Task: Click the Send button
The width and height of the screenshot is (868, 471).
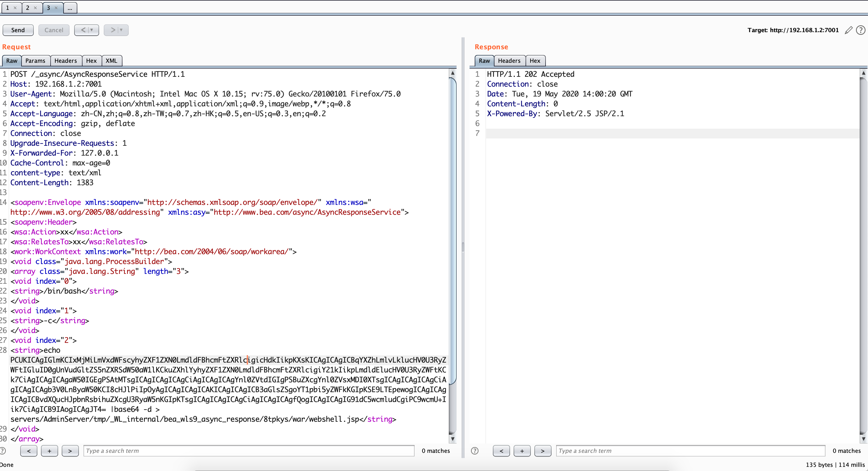Action: click(18, 30)
